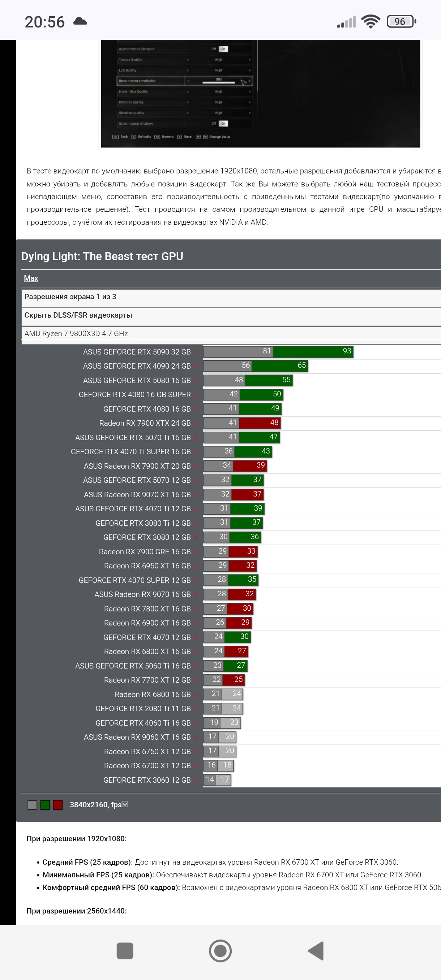This screenshot has height=980, width=441.
Task: Remove GEFORCE RTX 3080 Ti 12 GB entry
Action: pos(196,524)
